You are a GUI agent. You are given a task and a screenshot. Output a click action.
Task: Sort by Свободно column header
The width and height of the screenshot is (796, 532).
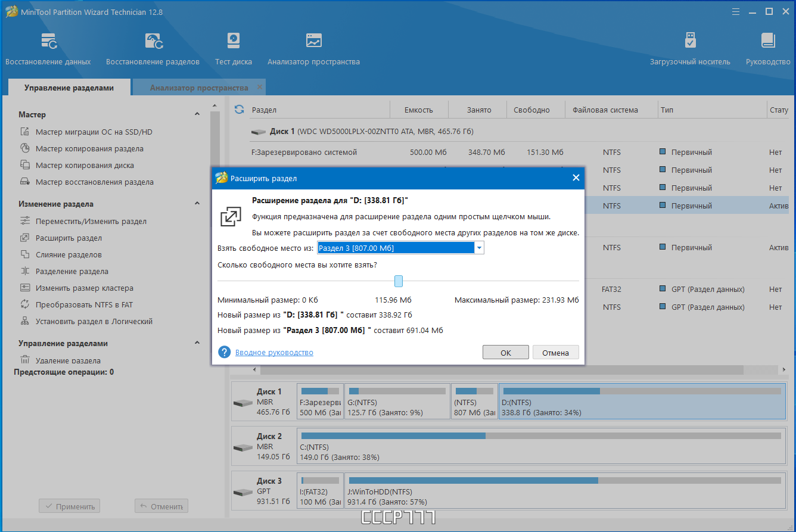[536, 110]
